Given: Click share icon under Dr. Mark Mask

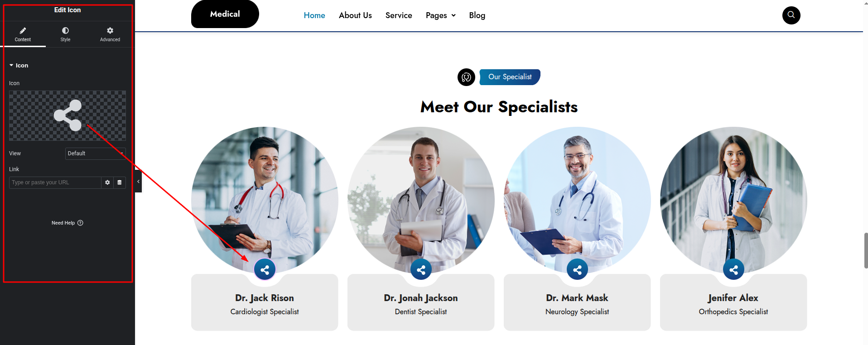Looking at the screenshot, I should coord(577,270).
